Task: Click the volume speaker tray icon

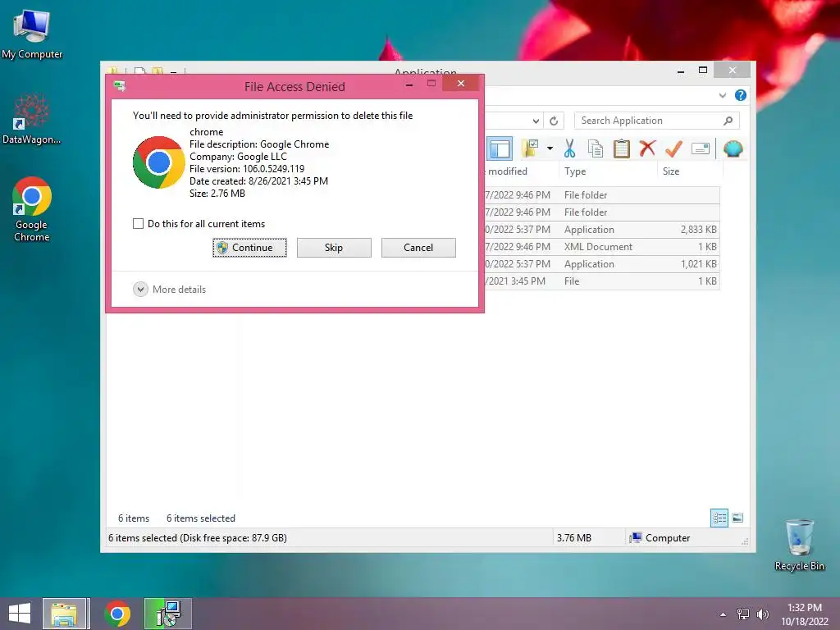Action: [x=762, y=614]
